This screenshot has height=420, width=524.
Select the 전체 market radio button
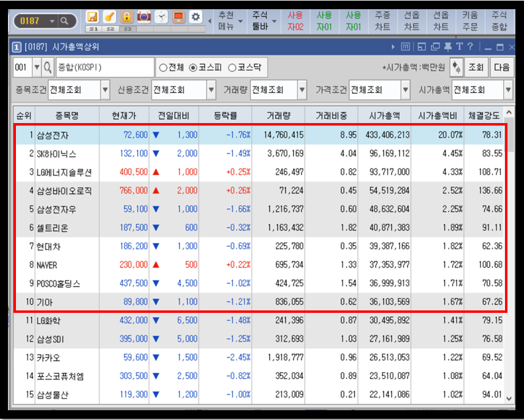coord(163,68)
